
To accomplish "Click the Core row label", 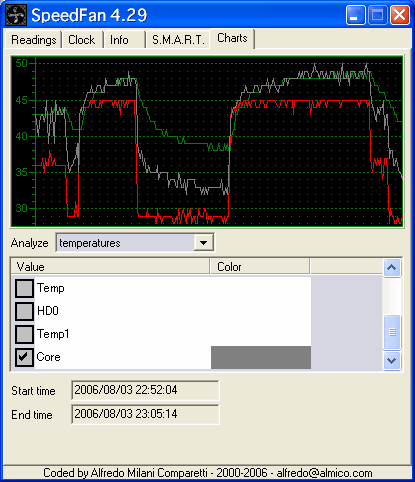I will pos(49,357).
